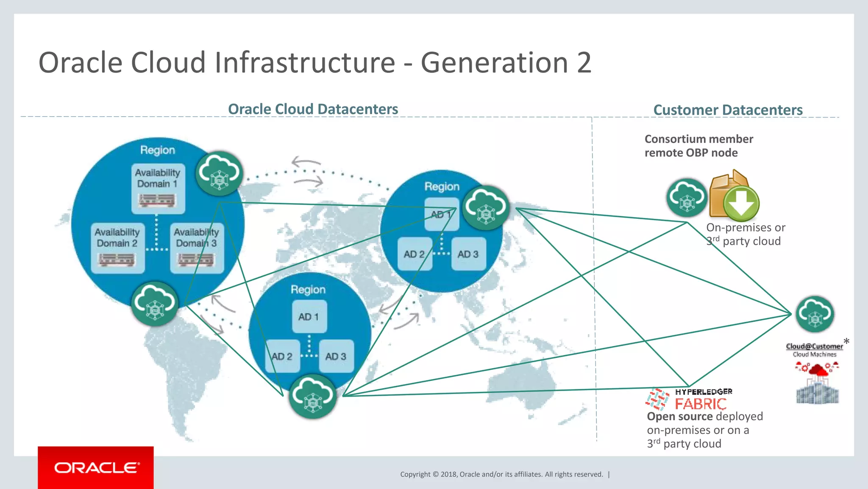Click the green cloud icon next to the package box

687,198
